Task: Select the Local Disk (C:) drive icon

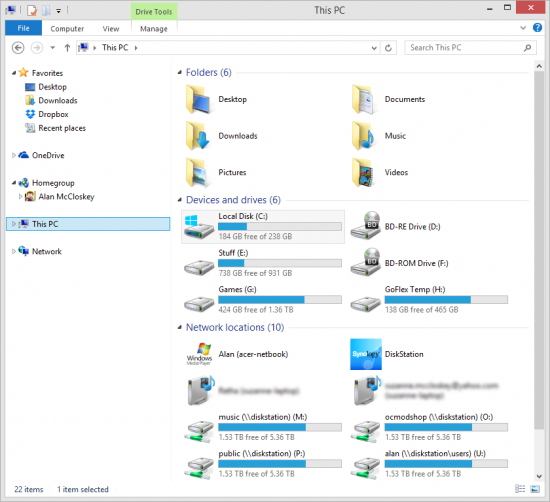Action: pos(199,227)
